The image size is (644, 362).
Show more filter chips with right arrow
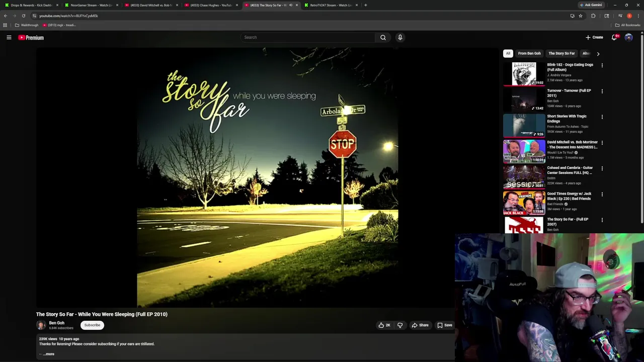(x=598, y=53)
